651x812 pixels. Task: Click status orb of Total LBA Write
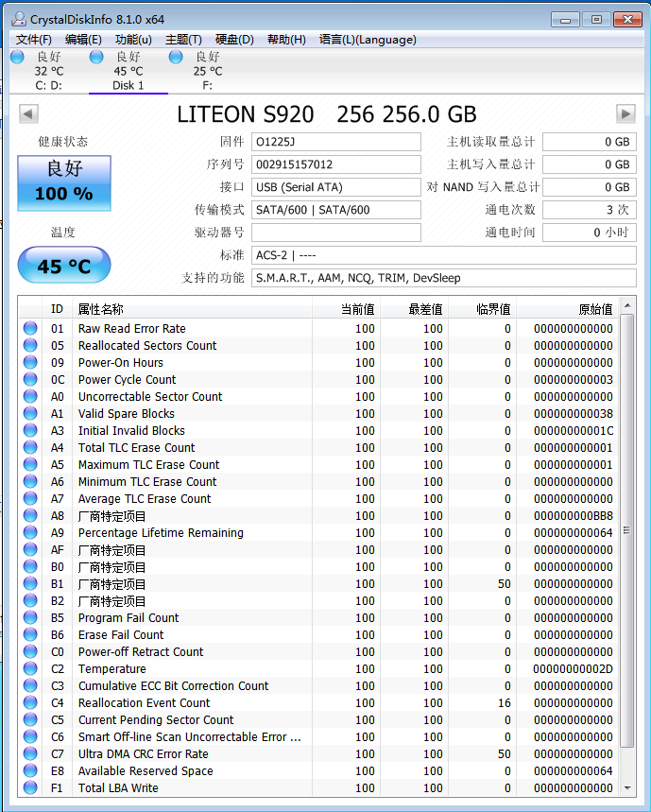coord(30,787)
